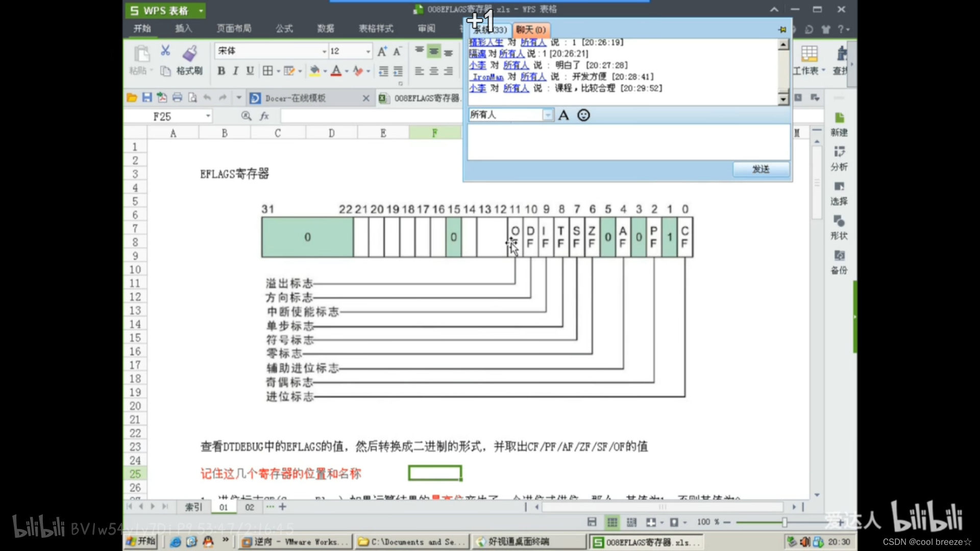Open the table style dropdown arrow
The width and height of the screenshot is (980, 551).
[300, 71]
